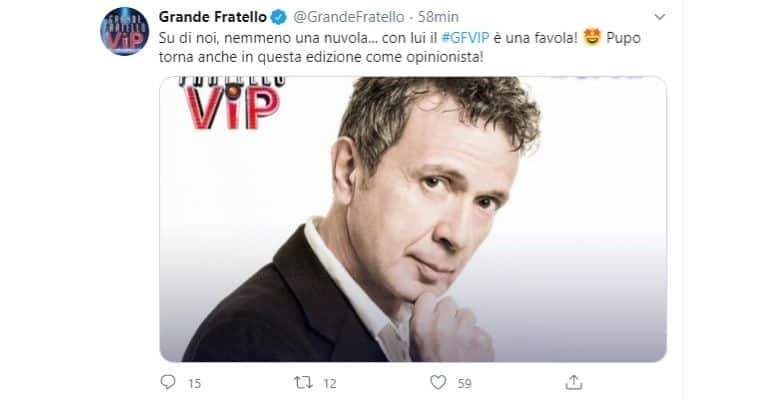Click the Grande Fratello VIP profile avatar
768x400 pixels.
pos(124,31)
